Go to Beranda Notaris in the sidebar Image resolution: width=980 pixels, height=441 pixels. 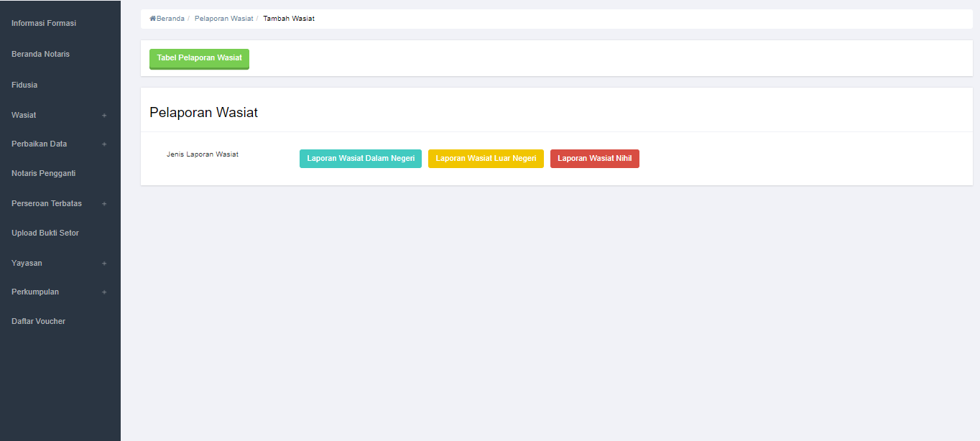click(x=40, y=54)
